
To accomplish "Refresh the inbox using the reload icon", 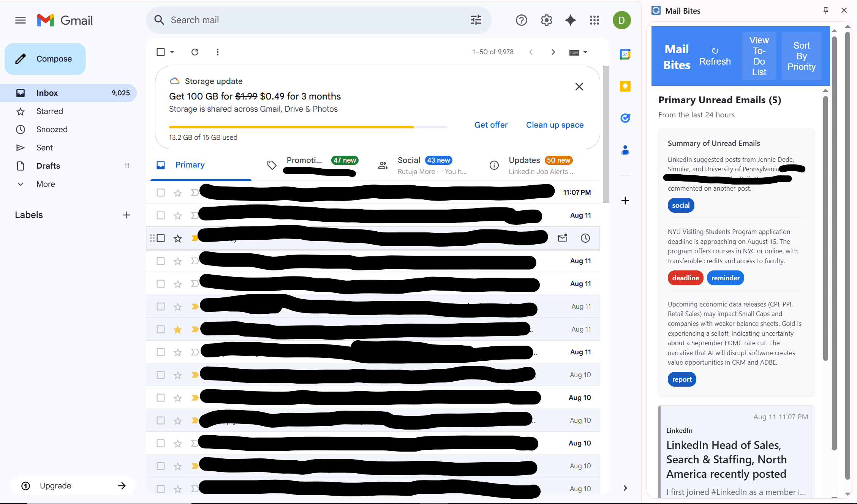I will [195, 52].
